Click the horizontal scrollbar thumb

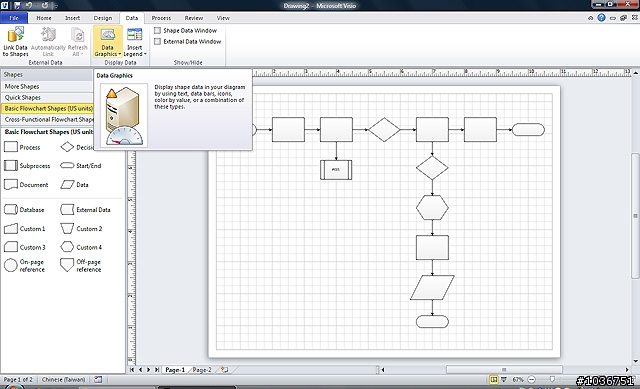click(504, 370)
